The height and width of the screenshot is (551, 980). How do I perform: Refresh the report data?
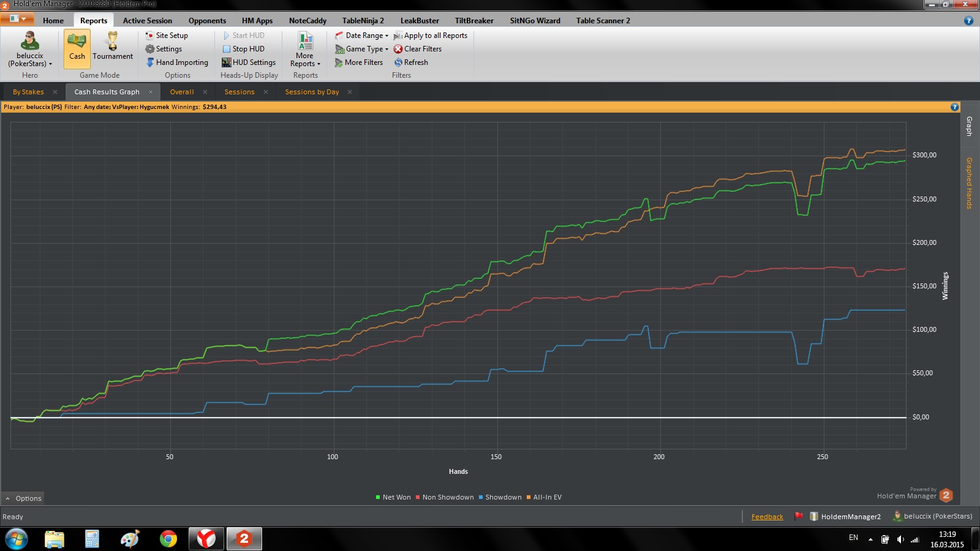coord(411,62)
